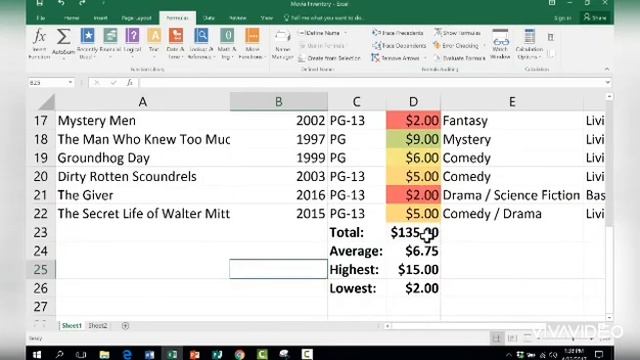The height and width of the screenshot is (360, 640).
Task: Click the Undo icon
Action: [x=61, y=3]
